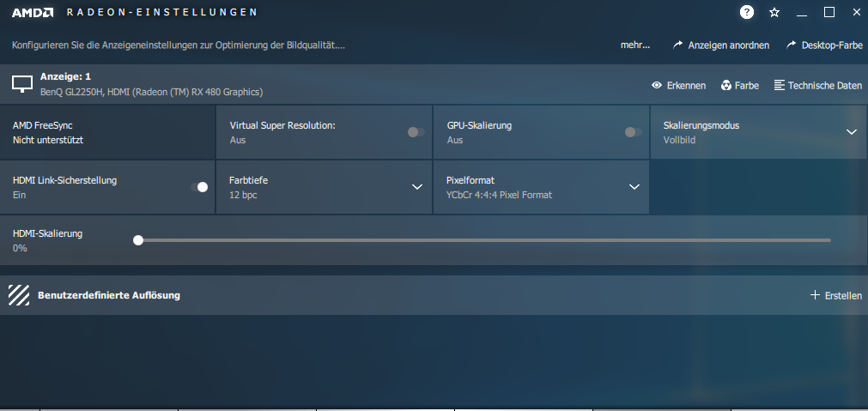Click the HDMI-Skalierung slider handle
868x411 pixels.
point(138,240)
